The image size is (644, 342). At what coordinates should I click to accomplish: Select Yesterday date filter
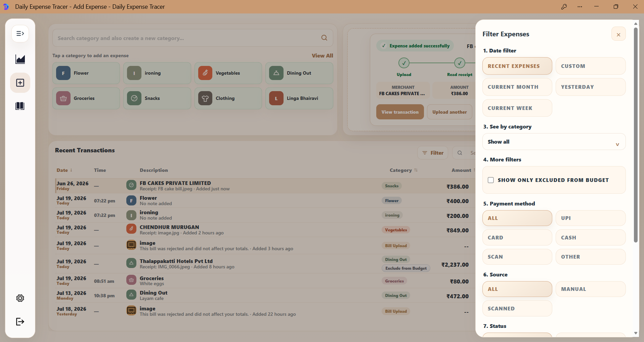pyautogui.click(x=590, y=87)
